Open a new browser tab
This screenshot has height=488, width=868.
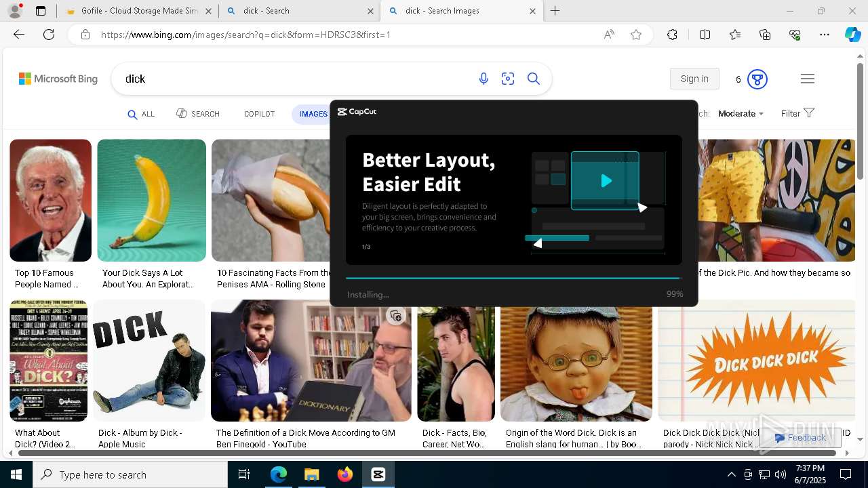coord(555,11)
